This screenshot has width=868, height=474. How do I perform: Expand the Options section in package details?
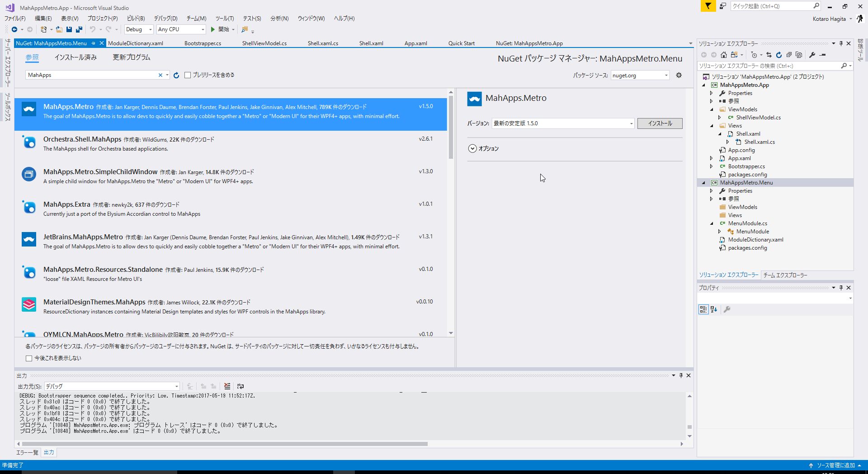point(472,148)
